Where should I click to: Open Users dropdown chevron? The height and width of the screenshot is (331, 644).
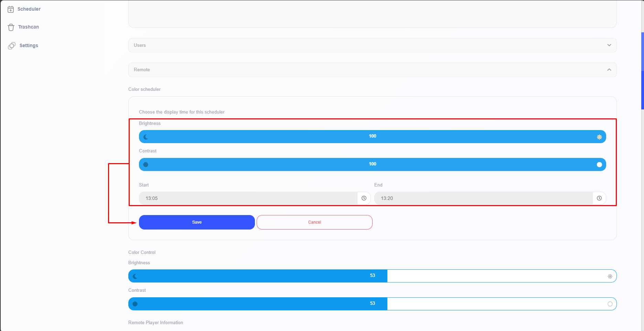coord(609,45)
